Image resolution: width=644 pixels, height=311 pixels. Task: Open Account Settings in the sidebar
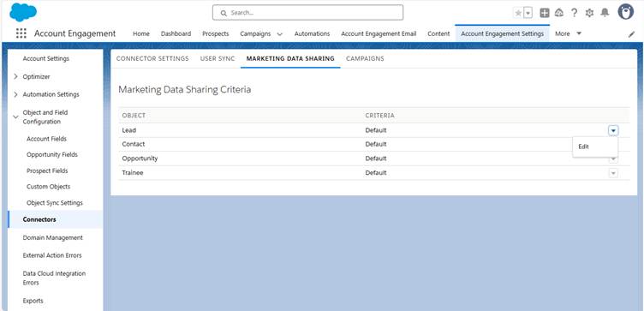point(46,59)
